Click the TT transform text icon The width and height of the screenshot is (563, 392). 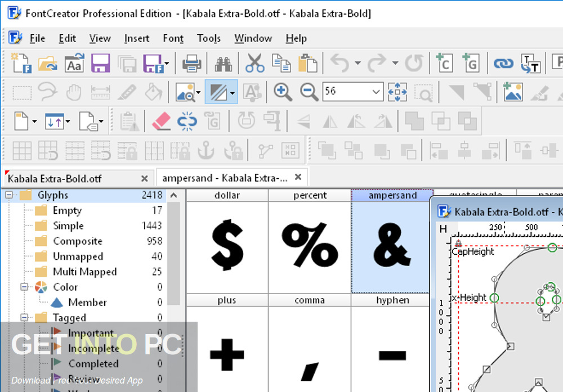[531, 64]
